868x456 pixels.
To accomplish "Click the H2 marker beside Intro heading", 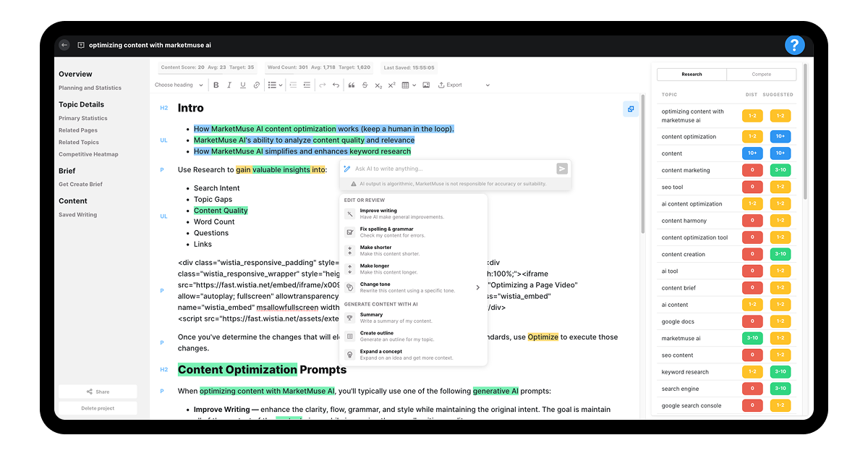I will [163, 108].
